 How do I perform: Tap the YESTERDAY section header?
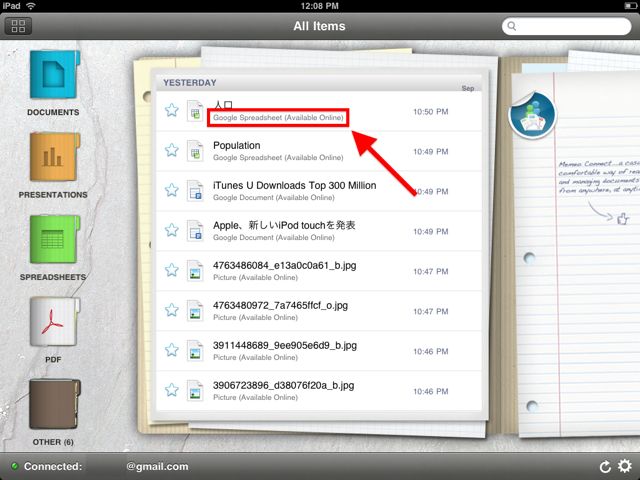coord(190,83)
